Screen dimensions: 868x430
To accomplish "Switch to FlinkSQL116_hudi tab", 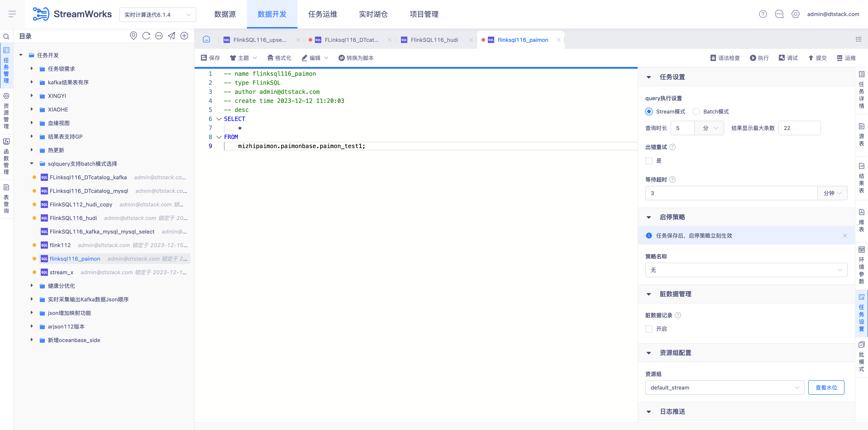I will 434,40.
